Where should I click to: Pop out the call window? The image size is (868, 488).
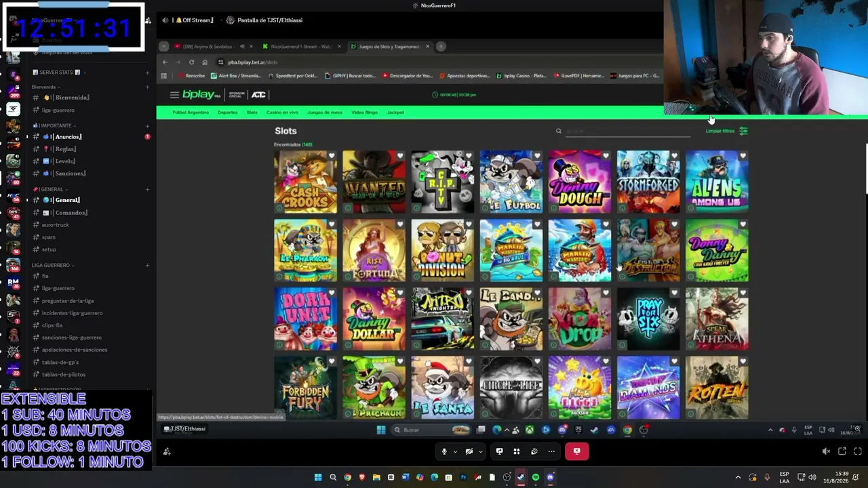(842, 451)
